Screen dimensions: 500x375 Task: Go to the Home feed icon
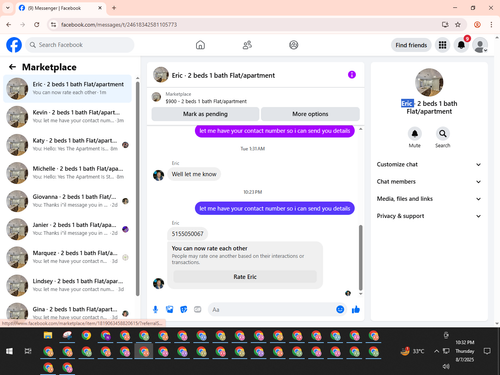pos(200,45)
